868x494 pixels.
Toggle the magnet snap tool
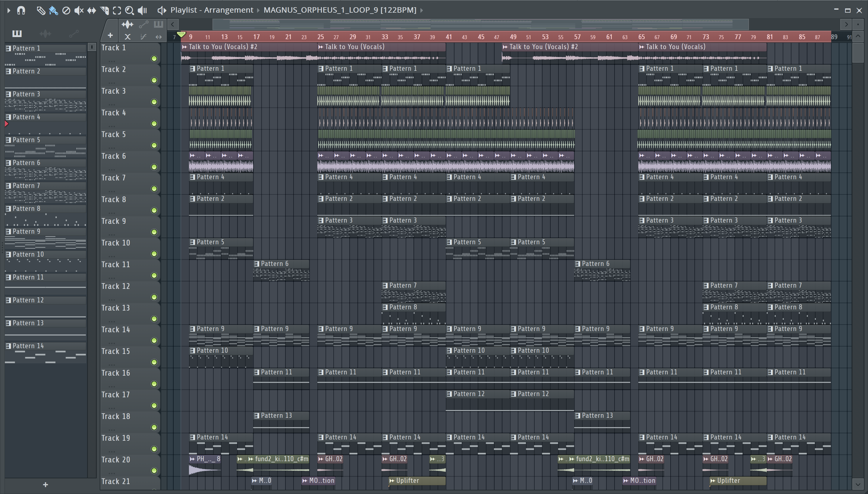click(21, 11)
